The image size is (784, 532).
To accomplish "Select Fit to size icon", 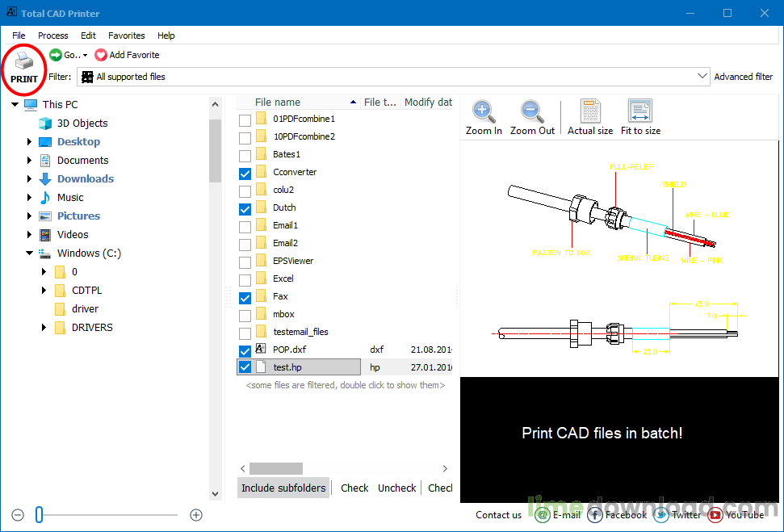I will (x=640, y=111).
